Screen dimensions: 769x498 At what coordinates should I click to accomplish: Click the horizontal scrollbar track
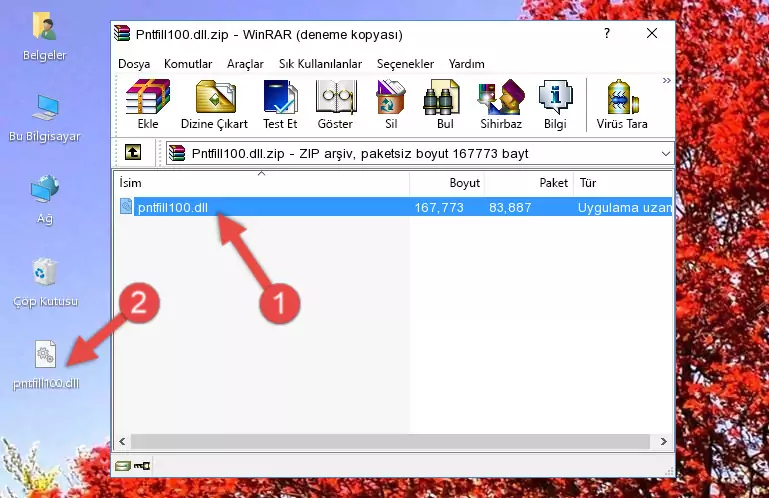tap(390, 441)
